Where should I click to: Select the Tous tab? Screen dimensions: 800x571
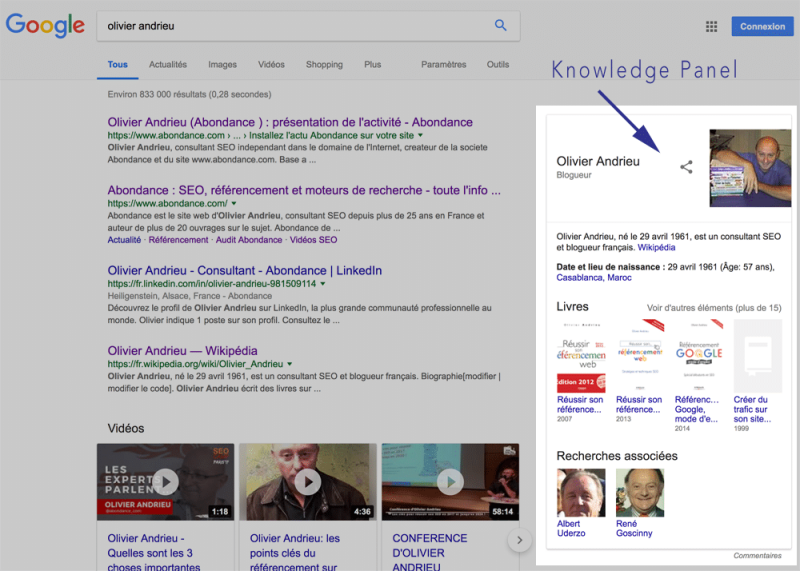click(x=117, y=65)
